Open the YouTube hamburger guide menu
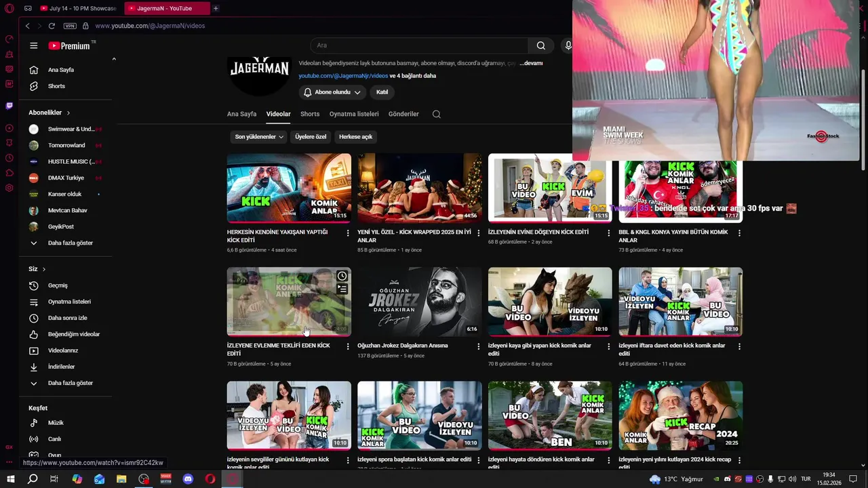 pos(33,45)
